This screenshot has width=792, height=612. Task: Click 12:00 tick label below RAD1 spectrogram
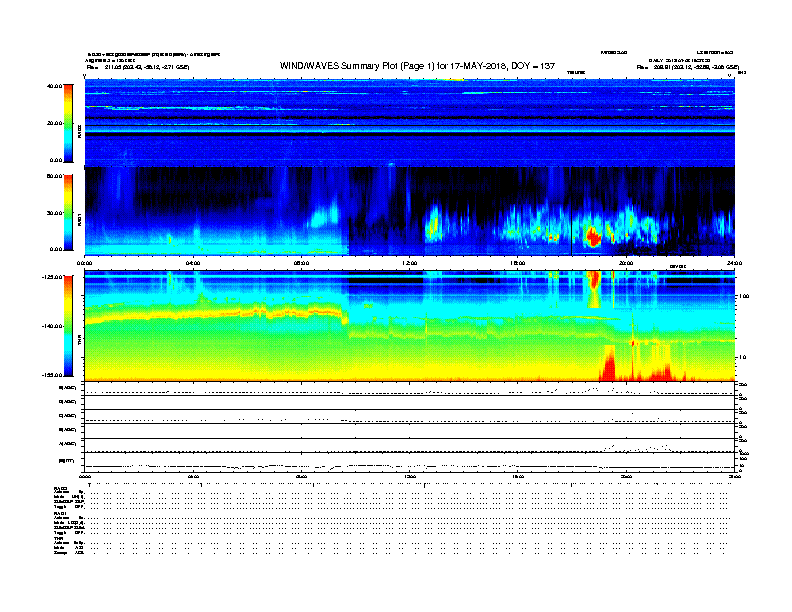click(409, 263)
